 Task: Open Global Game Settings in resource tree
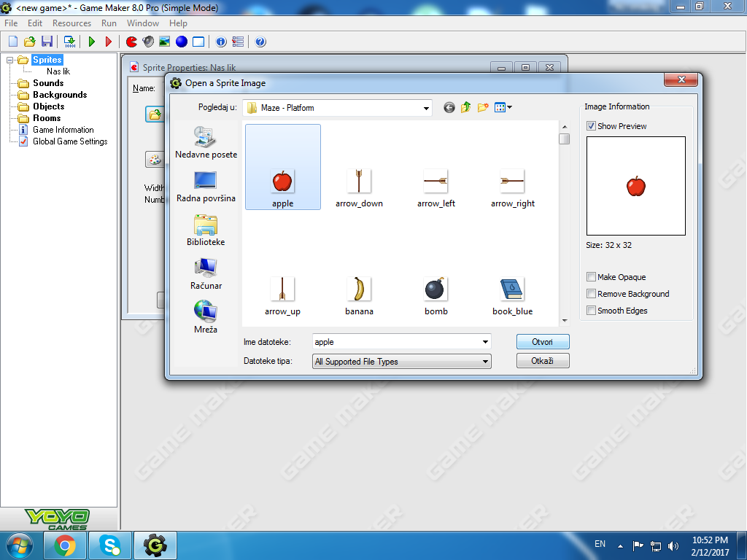[70, 141]
